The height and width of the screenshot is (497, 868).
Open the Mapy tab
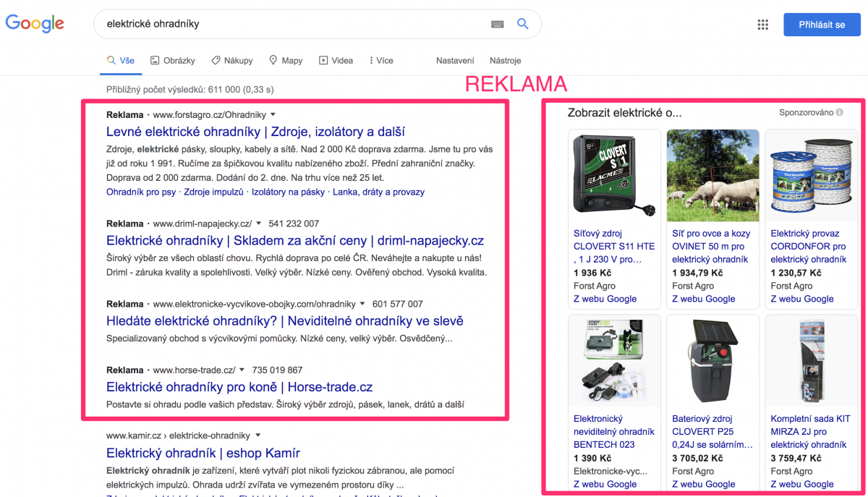tap(285, 61)
